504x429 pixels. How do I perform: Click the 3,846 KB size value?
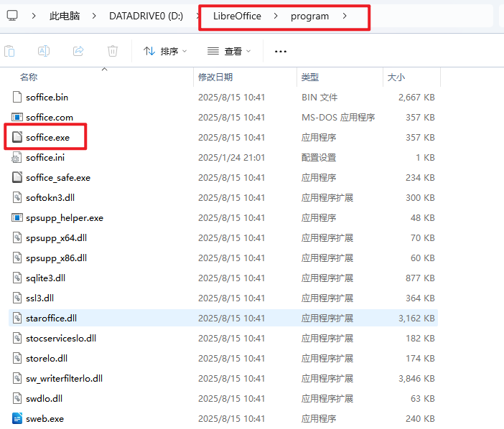click(416, 379)
